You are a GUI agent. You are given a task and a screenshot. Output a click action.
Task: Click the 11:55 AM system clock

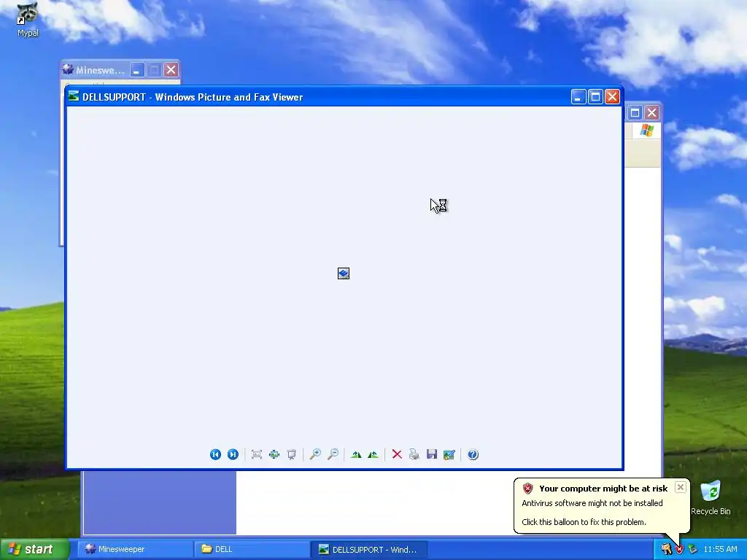[720, 549]
